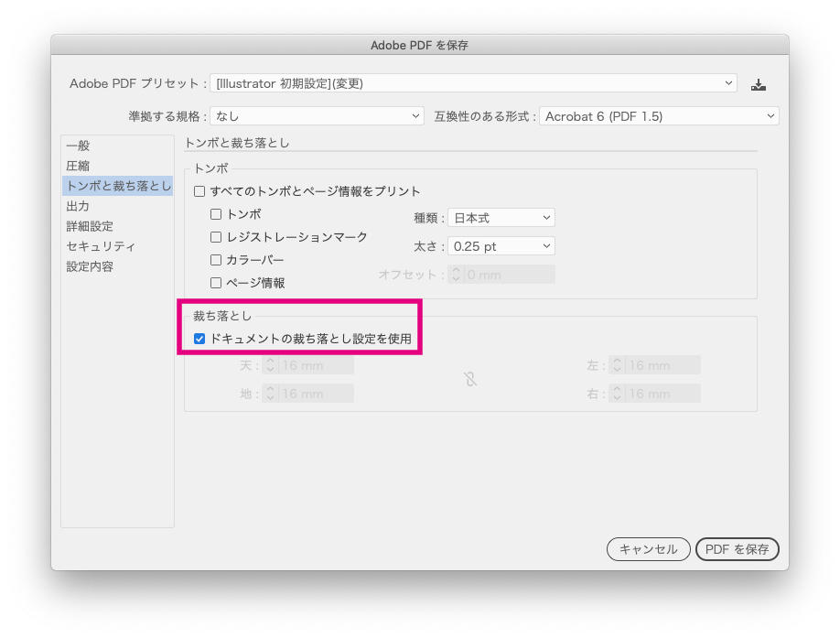Image resolution: width=840 pixels, height=638 pixels.
Task: Click the 天 bleed stepper arrows
Action: [270, 365]
